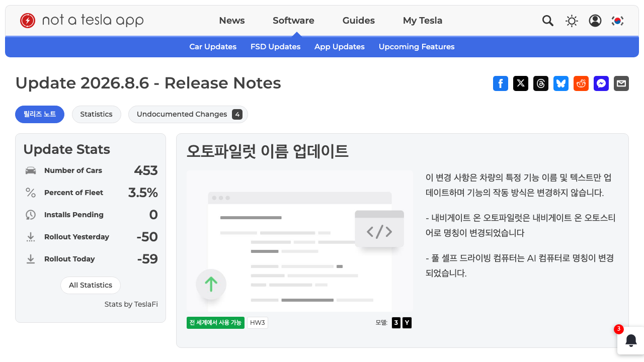Select the Model Y badge
Screen dimensions: 644x362
(x=407, y=323)
